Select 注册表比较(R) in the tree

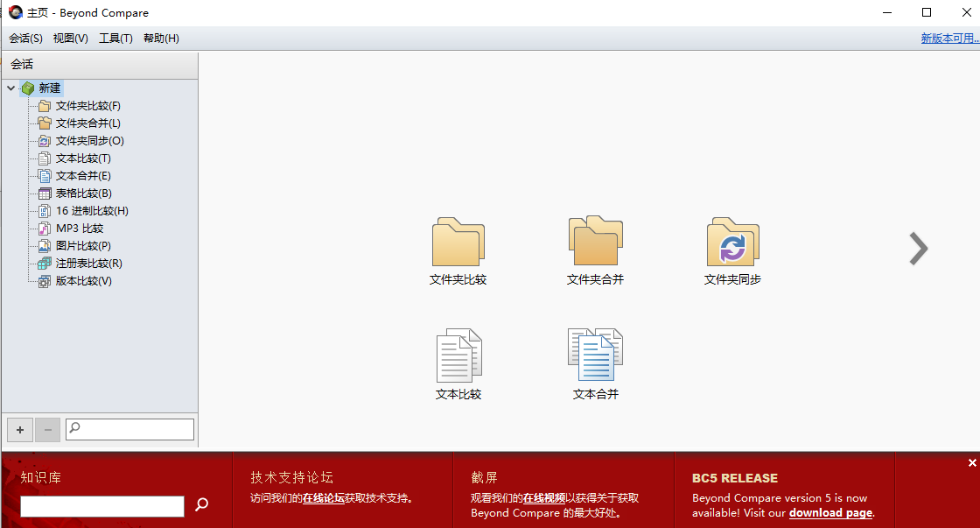88,264
